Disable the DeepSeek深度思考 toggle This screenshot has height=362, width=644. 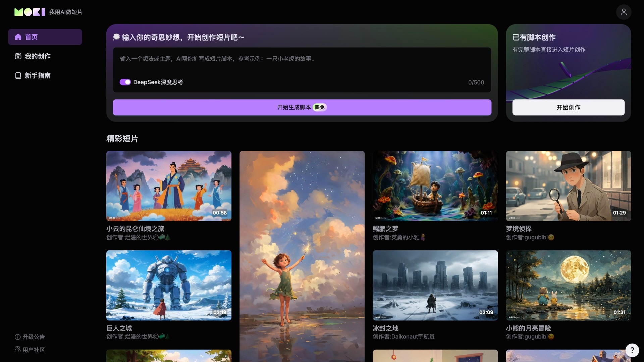coord(125,82)
